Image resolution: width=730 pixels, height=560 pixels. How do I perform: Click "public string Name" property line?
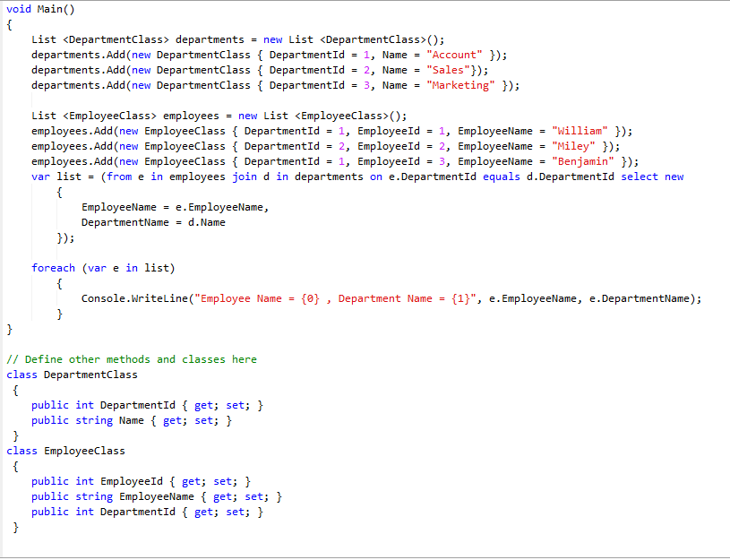[x=132, y=421]
